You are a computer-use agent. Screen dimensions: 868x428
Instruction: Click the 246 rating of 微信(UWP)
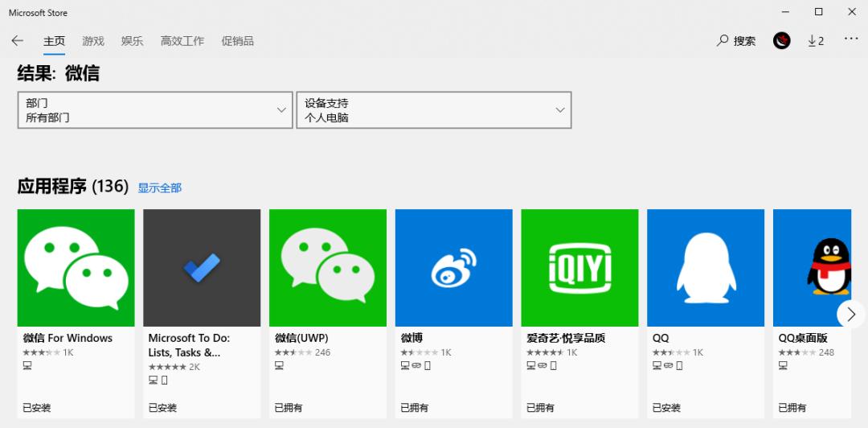302,352
